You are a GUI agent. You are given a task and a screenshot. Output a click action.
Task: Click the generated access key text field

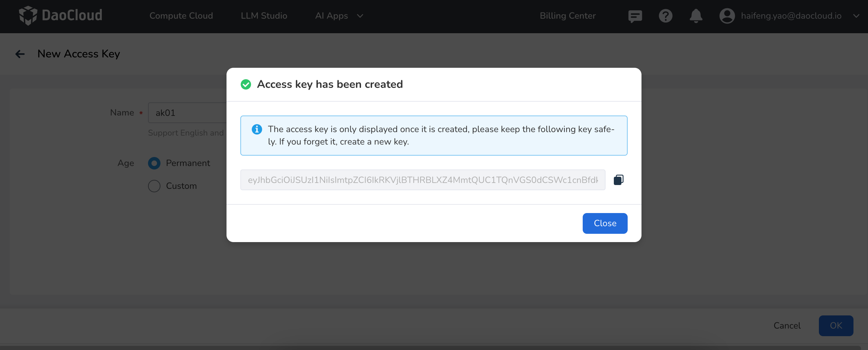pyautogui.click(x=422, y=180)
